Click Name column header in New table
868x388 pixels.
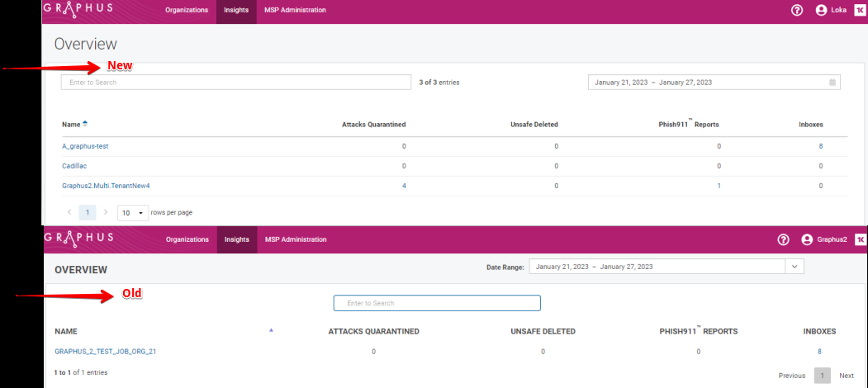(x=71, y=125)
